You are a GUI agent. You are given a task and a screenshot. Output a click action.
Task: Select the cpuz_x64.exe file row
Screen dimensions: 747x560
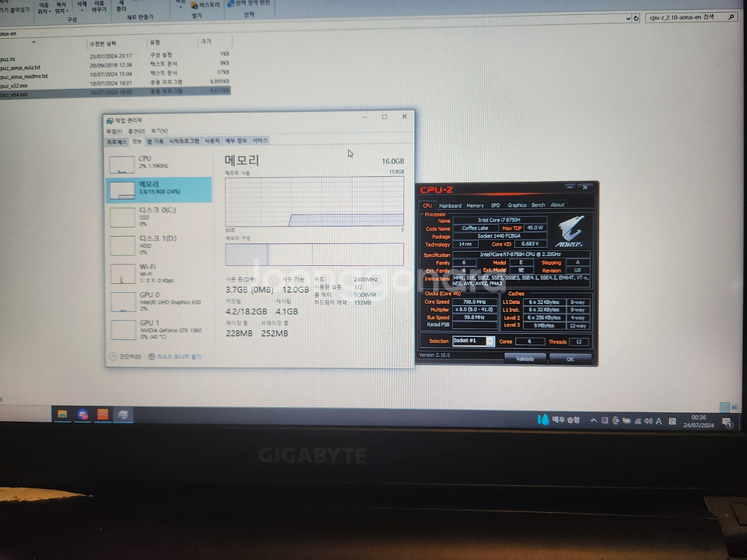pos(115,93)
